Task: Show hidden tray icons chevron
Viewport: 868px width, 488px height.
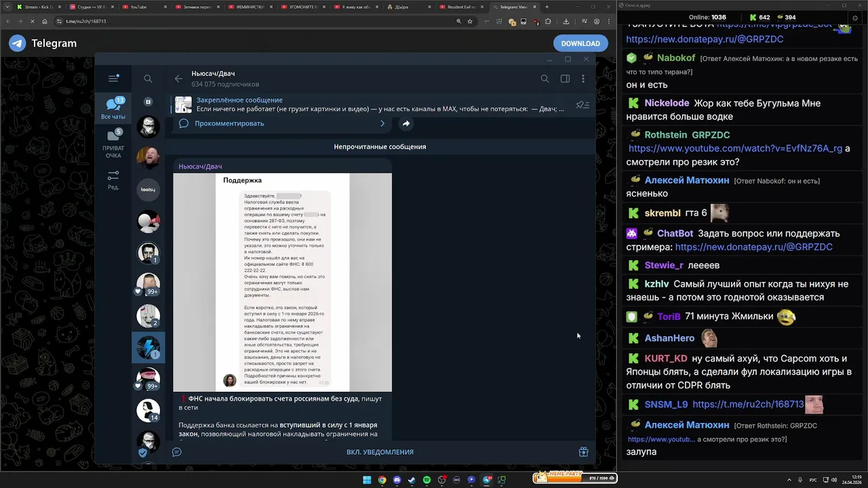Action: pos(789,480)
